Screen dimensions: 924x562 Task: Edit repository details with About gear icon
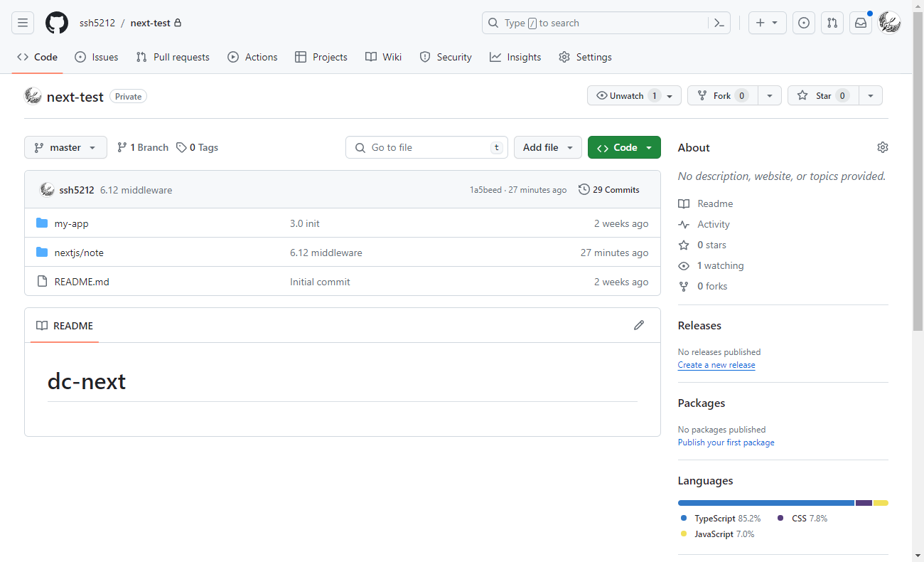(883, 147)
